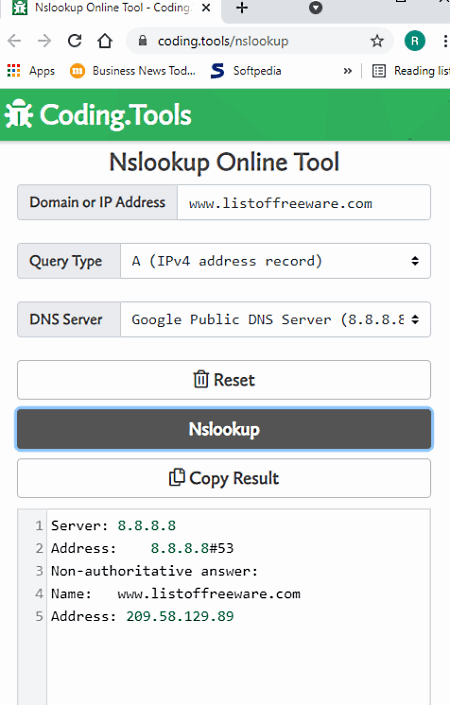Click the browser back arrow
Image resolution: width=450 pixels, height=705 pixels.
coord(14,41)
